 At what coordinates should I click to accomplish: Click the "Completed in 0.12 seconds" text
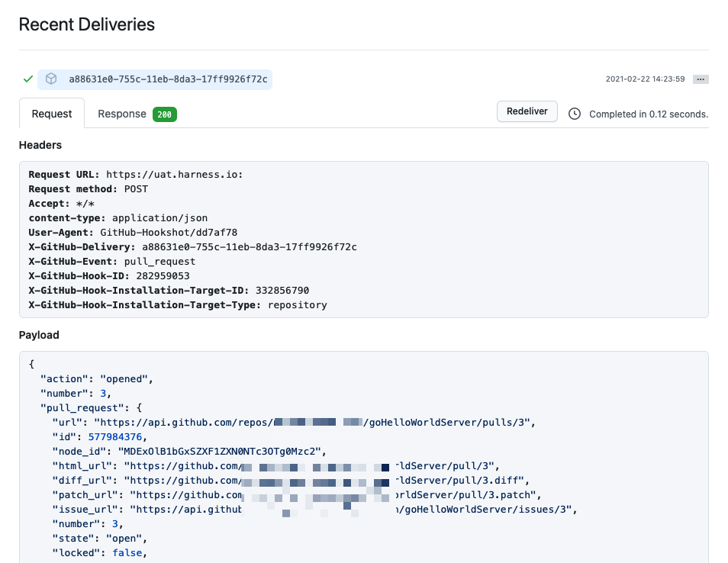click(649, 114)
